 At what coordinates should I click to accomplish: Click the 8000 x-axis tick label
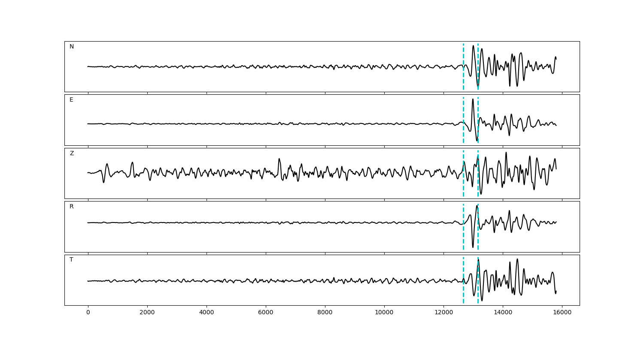point(325,313)
